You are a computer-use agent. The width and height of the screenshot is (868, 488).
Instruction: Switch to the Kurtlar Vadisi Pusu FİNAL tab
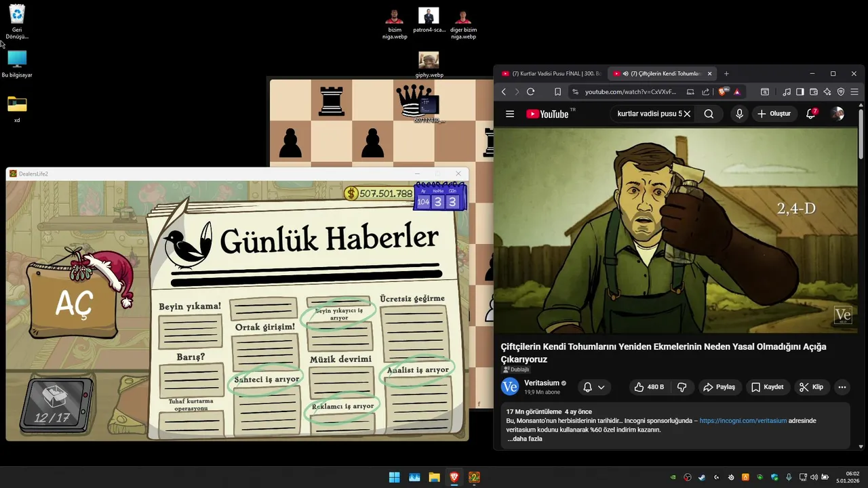(x=551, y=73)
